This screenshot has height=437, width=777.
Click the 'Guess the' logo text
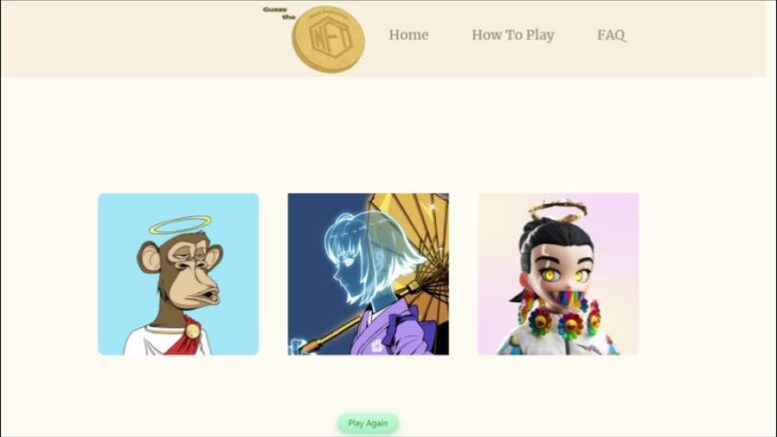tap(279, 13)
